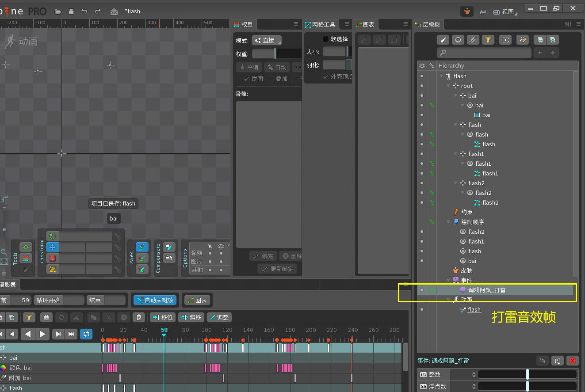Toggle the loop playback button
This screenshot has width=585, height=392.
click(x=86, y=334)
